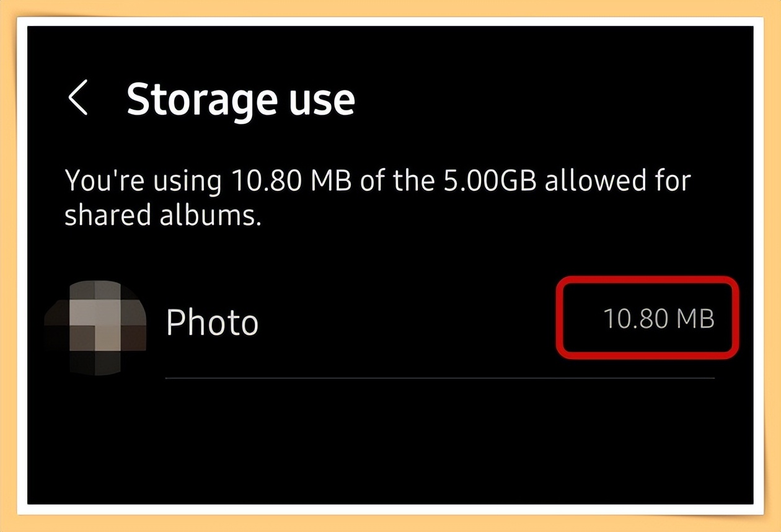Click the "shared albums." text
The width and height of the screenshot is (781, 532).
point(162,215)
